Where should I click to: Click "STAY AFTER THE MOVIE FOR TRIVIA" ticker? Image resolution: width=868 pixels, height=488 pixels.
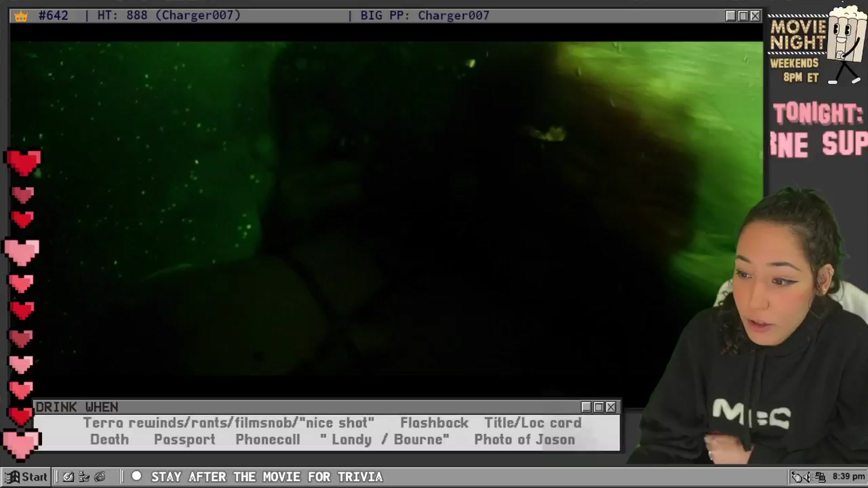click(x=267, y=477)
